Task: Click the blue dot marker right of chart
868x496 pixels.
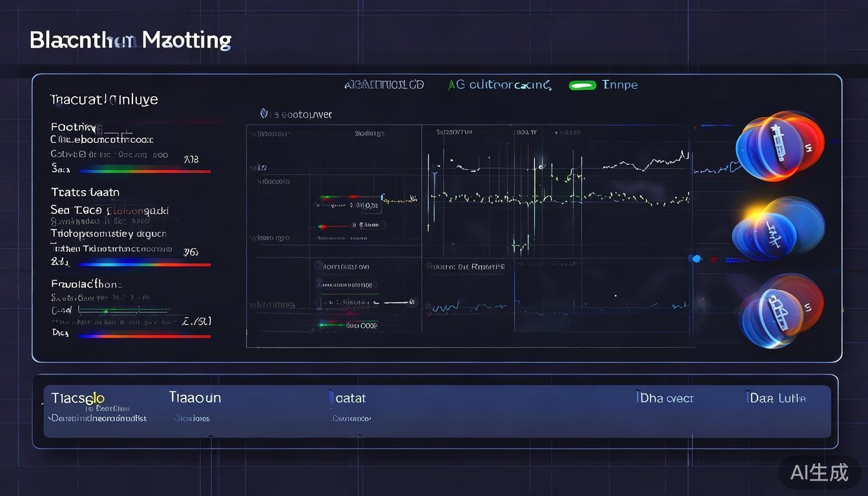Action: tap(696, 259)
